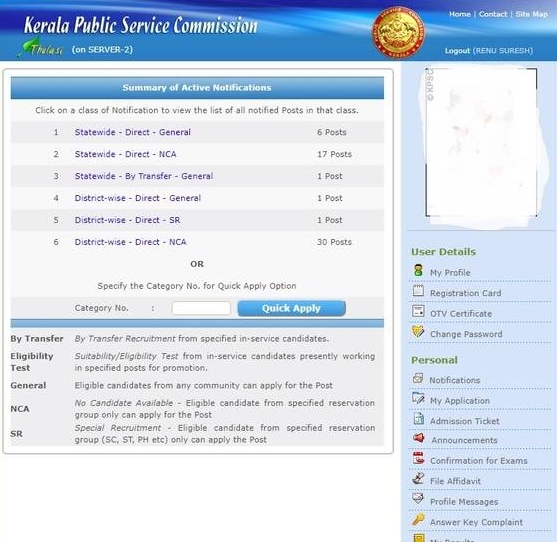The image size is (557, 542).
Task: Open Notifications text link in sidebar
Action: (x=455, y=380)
